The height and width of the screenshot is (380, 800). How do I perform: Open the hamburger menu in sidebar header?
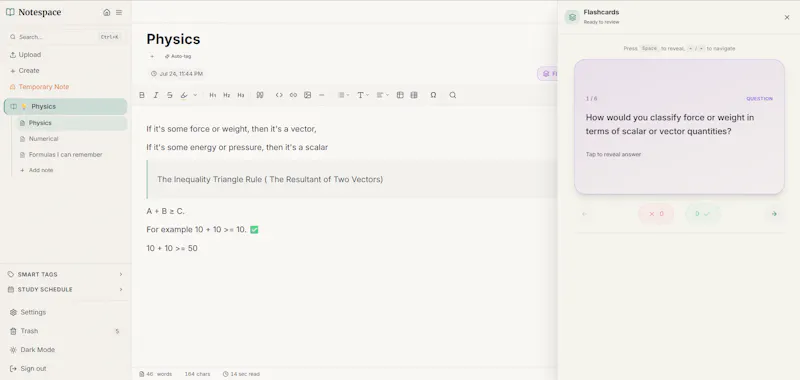pos(119,12)
